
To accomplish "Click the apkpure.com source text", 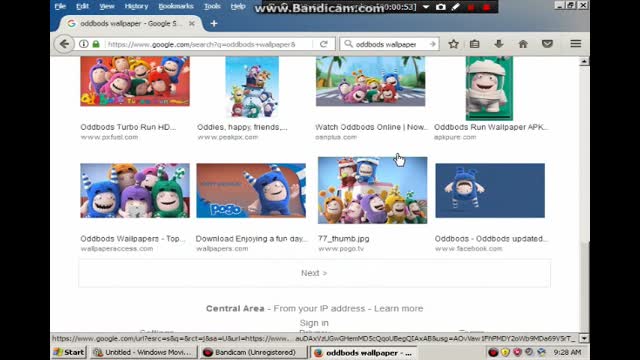I will (455, 137).
